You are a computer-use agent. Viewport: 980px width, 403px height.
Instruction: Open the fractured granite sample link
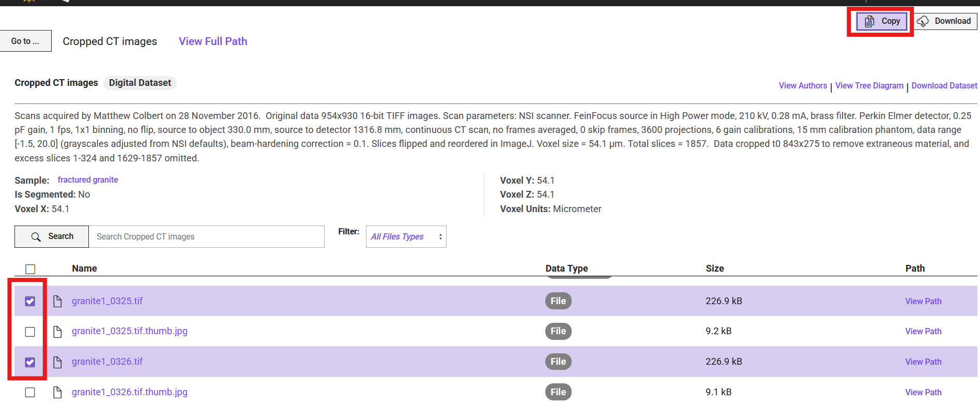click(88, 180)
